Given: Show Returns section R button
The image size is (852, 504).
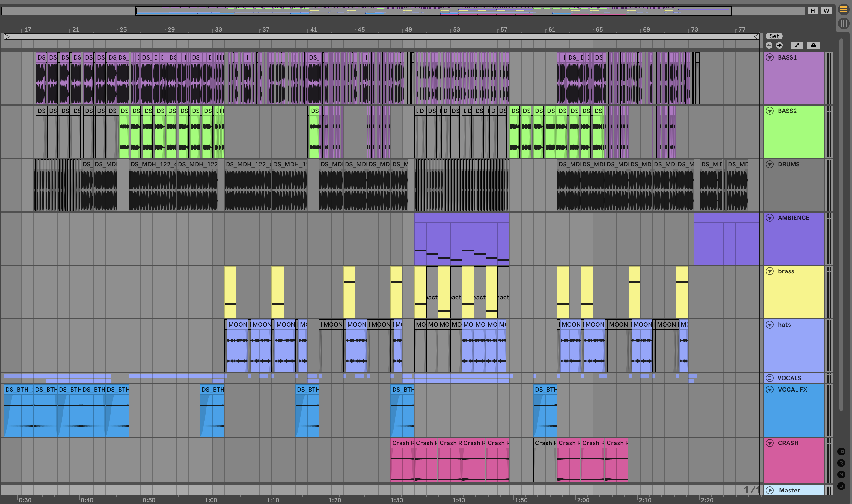Looking at the screenshot, I should pos(841,463).
